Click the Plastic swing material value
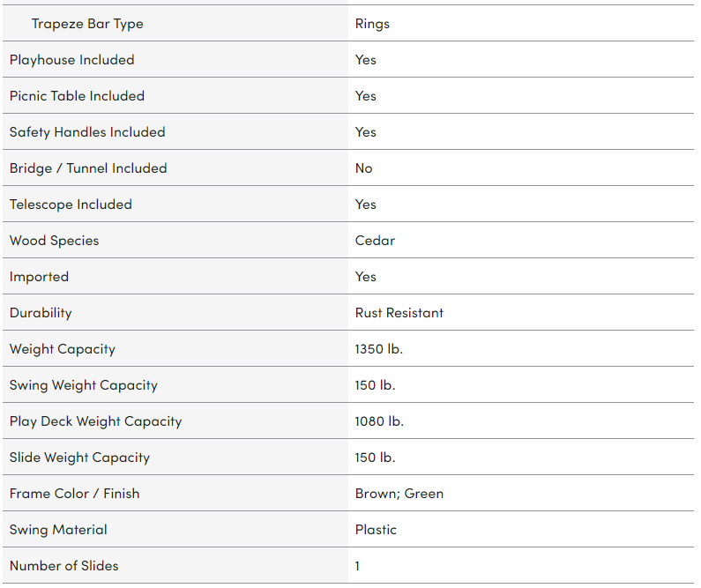 coord(376,530)
